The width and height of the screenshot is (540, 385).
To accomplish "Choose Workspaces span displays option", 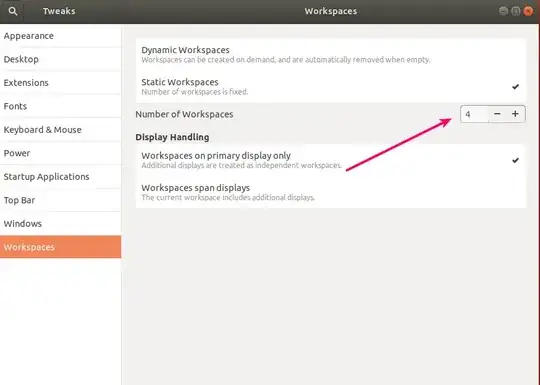I will [331, 192].
